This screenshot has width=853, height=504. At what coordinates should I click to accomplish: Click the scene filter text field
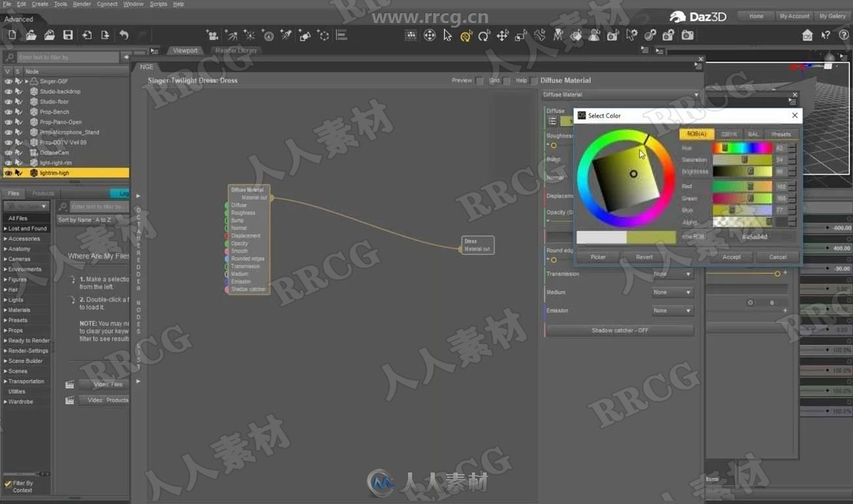point(68,58)
